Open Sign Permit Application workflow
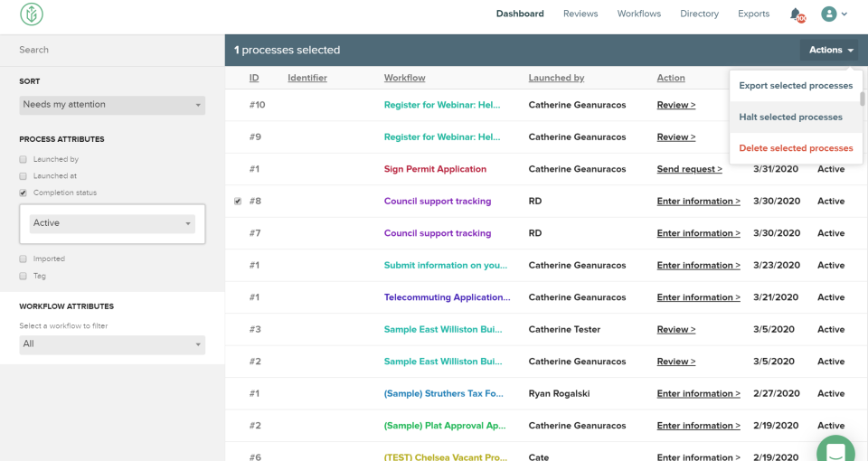Viewport: 868px width, 461px height. [x=435, y=169]
